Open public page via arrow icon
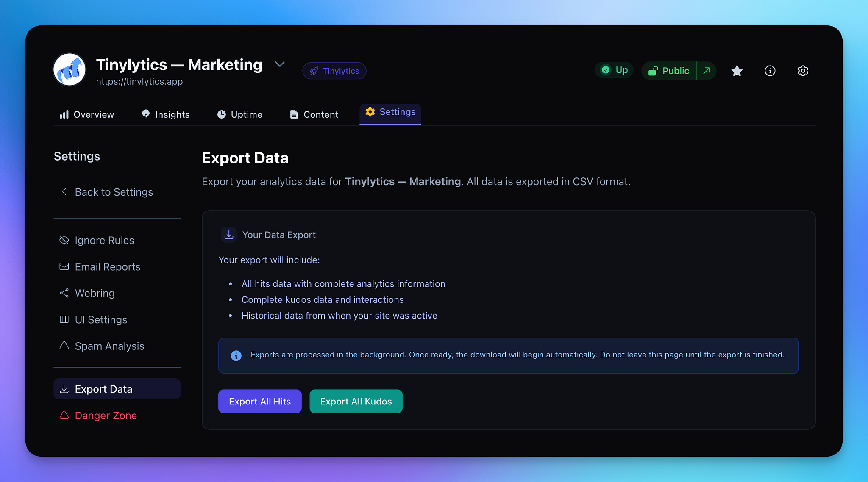 pyautogui.click(x=707, y=71)
